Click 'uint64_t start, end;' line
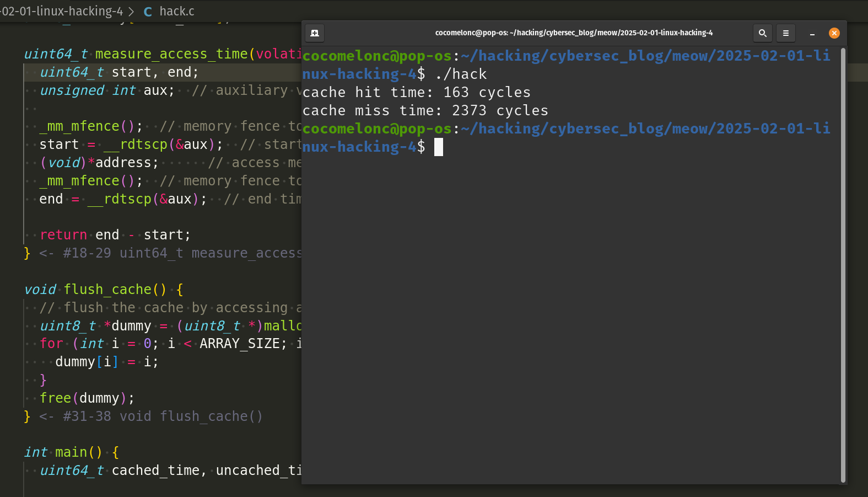 (x=119, y=72)
